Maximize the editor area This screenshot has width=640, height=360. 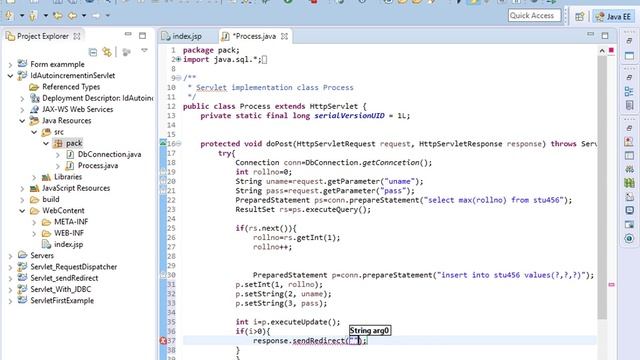[x=605, y=36]
